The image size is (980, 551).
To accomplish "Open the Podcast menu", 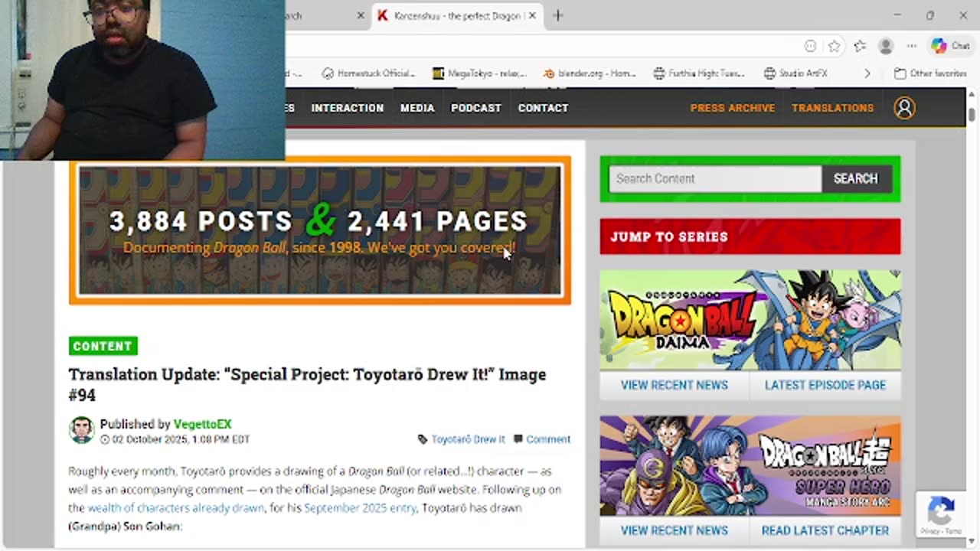I will [475, 108].
